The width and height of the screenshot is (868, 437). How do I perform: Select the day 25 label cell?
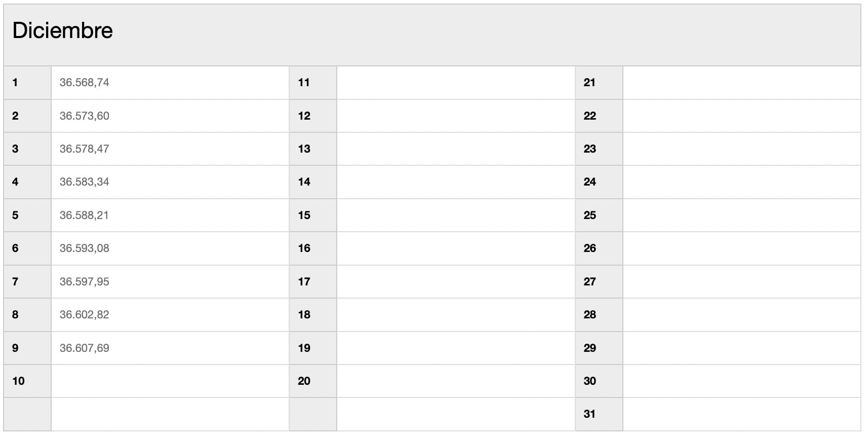pos(589,215)
